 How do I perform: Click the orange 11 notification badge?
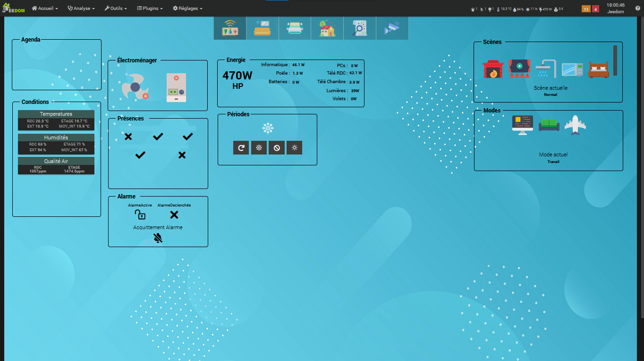point(586,9)
